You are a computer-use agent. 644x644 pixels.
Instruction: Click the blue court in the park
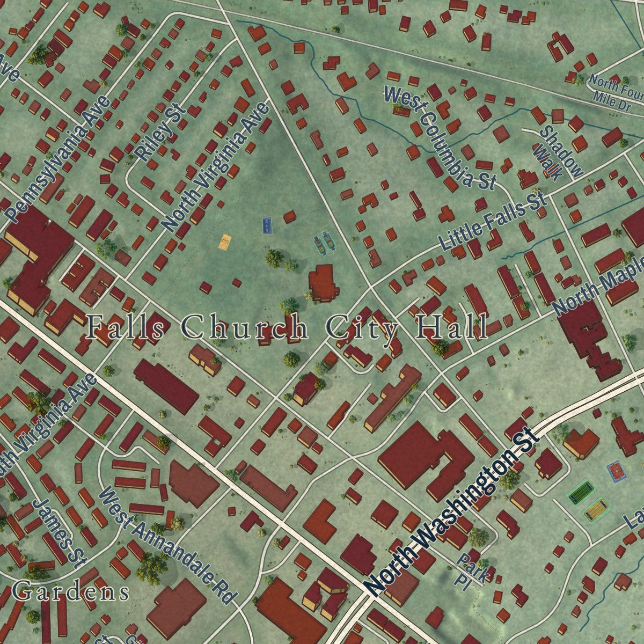pos(267,225)
